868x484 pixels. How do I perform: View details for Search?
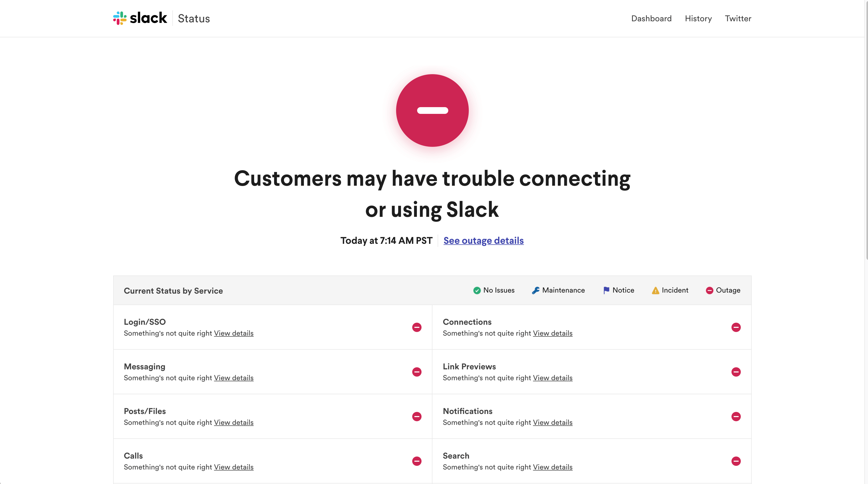[x=553, y=467]
